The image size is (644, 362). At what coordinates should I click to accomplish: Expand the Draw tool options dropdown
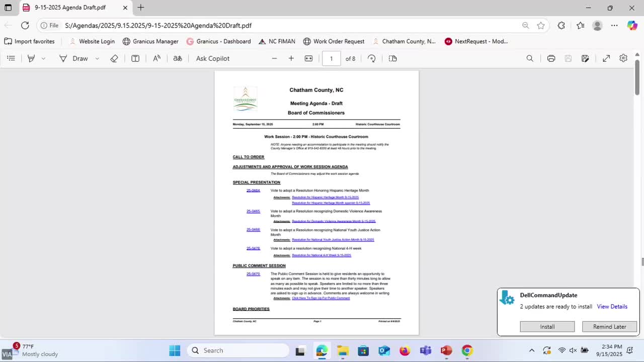click(97, 58)
